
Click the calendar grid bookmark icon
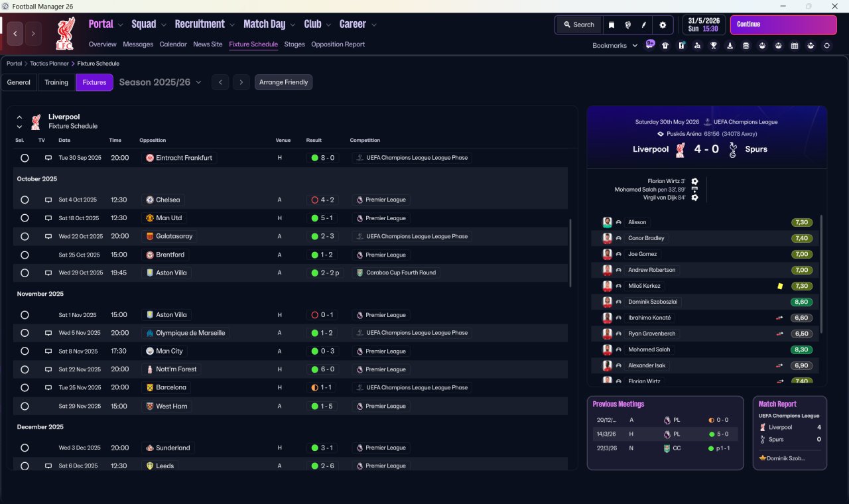point(795,46)
